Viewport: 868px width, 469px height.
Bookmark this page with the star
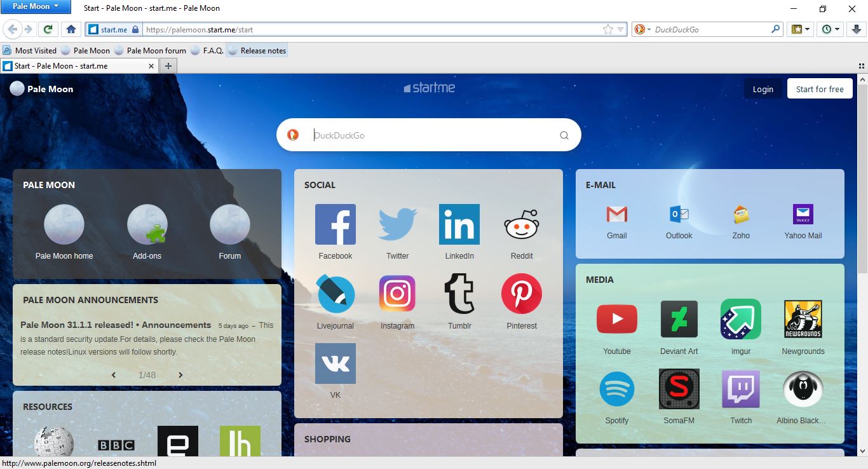(608, 29)
